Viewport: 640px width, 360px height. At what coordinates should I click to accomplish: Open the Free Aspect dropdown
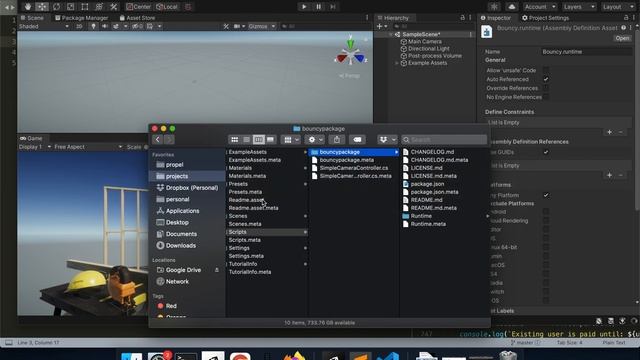click(x=88, y=147)
